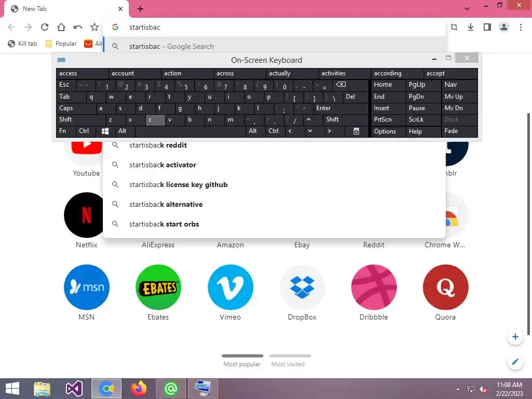
Task: Open the Dribbble shortcut tile
Action: point(374,293)
